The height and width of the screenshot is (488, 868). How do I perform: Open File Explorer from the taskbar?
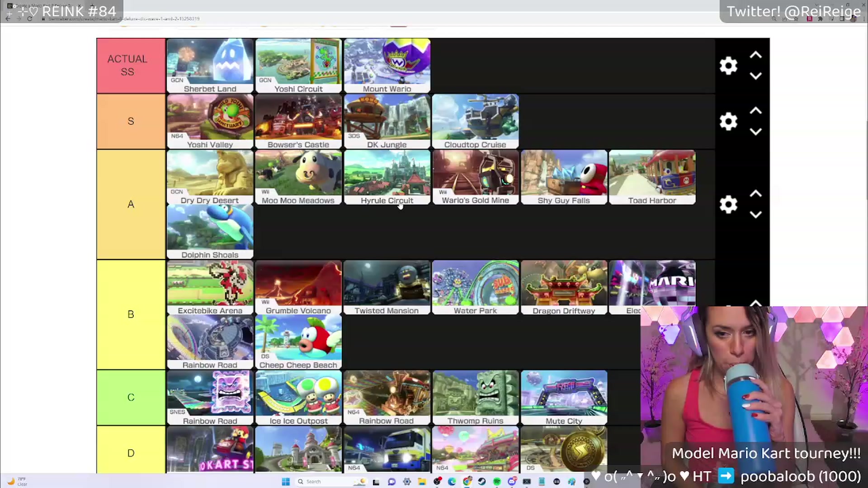point(422,482)
